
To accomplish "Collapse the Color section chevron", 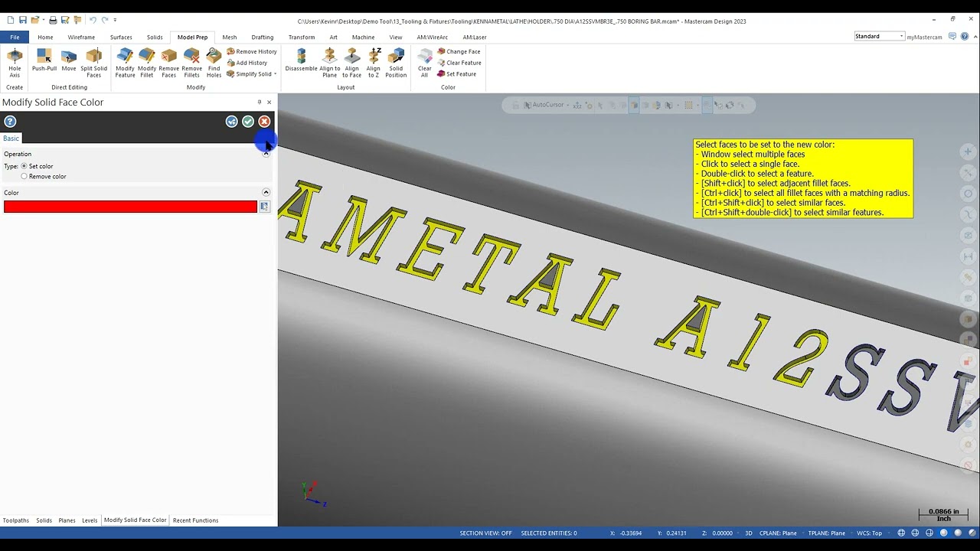I will 266,193.
